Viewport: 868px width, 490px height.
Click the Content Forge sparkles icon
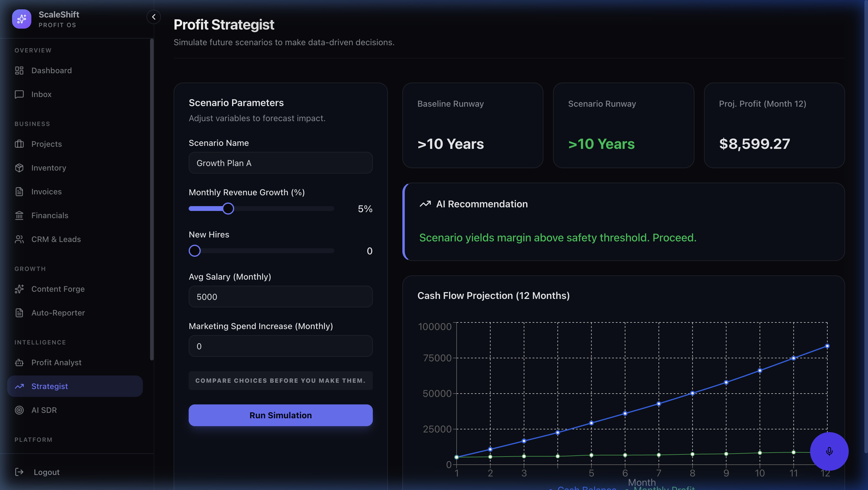[x=19, y=289]
